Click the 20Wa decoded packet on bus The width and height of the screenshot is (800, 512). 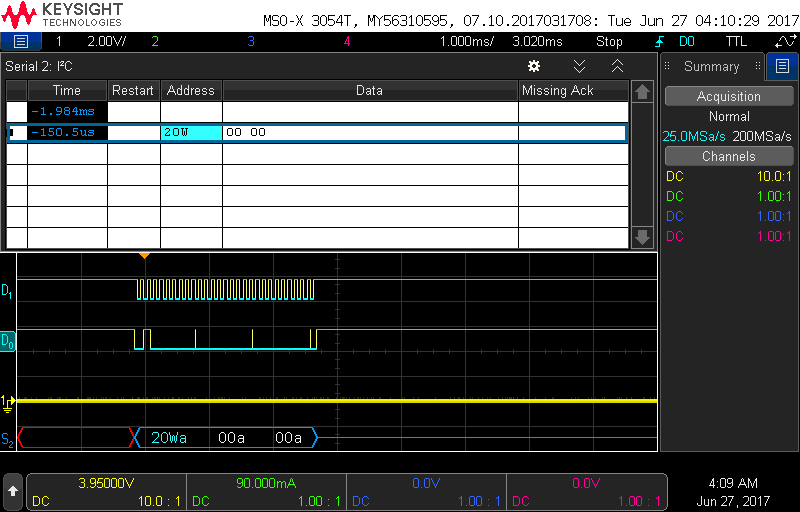[169, 438]
